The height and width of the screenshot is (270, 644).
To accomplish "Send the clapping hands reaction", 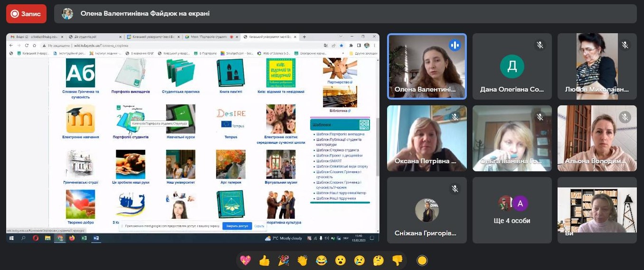I will pos(303,260).
